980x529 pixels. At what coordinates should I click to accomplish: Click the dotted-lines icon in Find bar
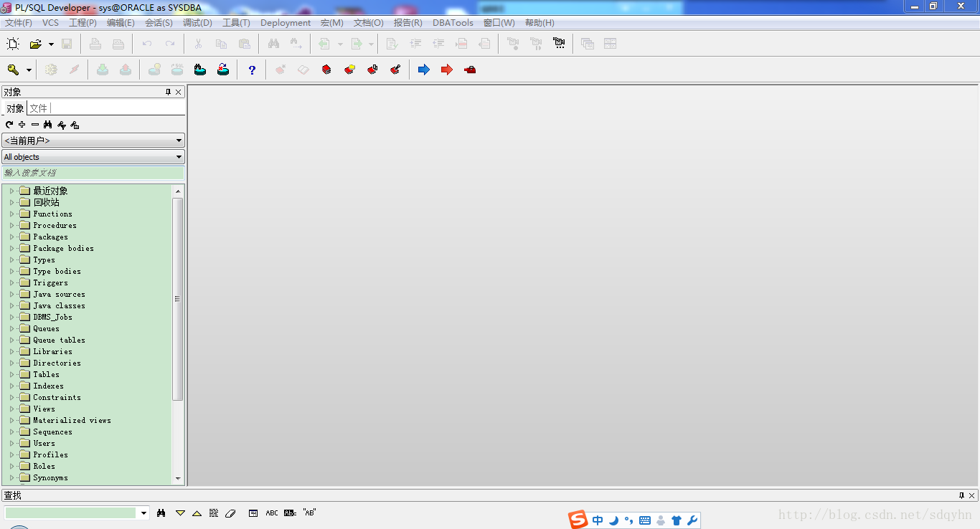(x=214, y=513)
